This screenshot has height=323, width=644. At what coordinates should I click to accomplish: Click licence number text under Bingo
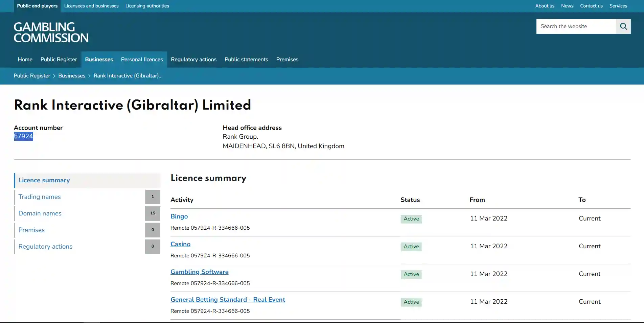pyautogui.click(x=210, y=228)
